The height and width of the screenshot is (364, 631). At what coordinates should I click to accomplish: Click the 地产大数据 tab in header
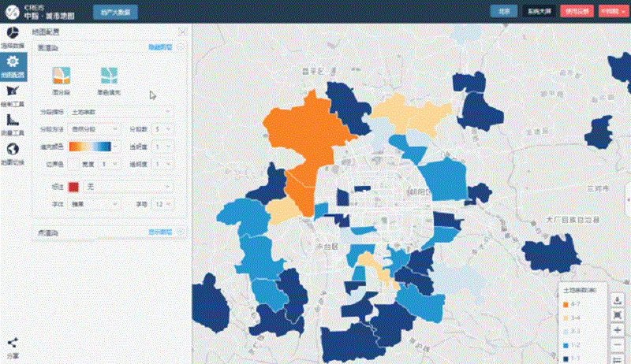[x=115, y=12]
